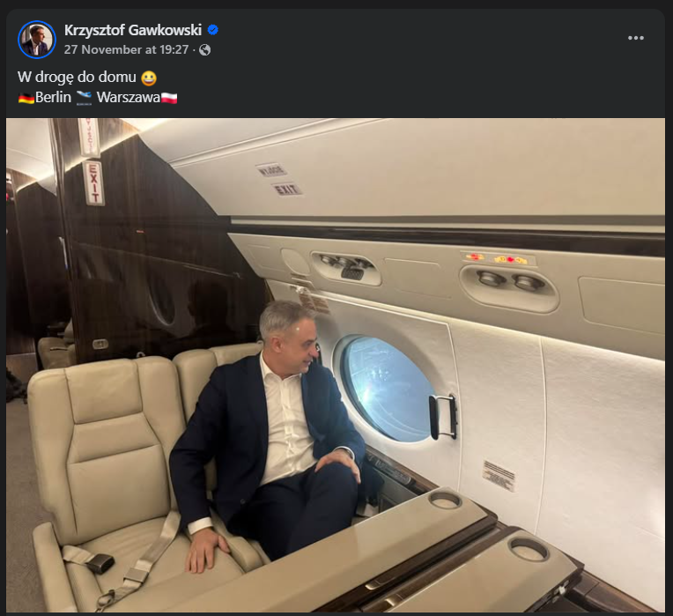Open the post options three-dots menu
The image size is (673, 616).
pos(636,38)
